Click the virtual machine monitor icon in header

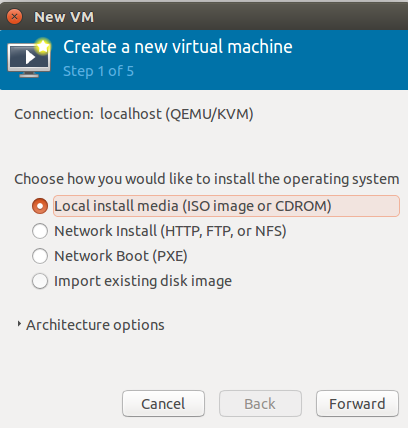(29, 58)
